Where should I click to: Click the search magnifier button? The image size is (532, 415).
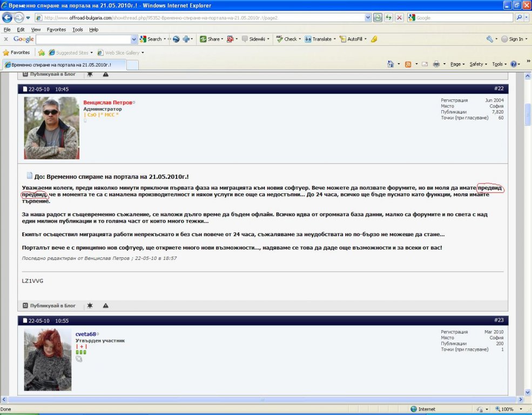click(519, 18)
